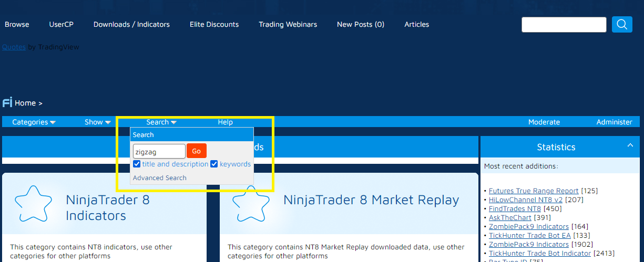Screen dimensions: 644x262
Task: Open FindTrades NT8 link
Action: point(515,208)
